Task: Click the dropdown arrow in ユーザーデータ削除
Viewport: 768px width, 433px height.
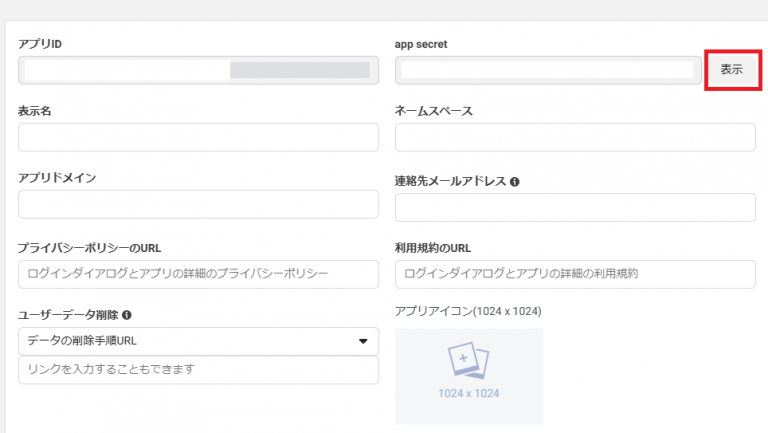Action: (363, 341)
